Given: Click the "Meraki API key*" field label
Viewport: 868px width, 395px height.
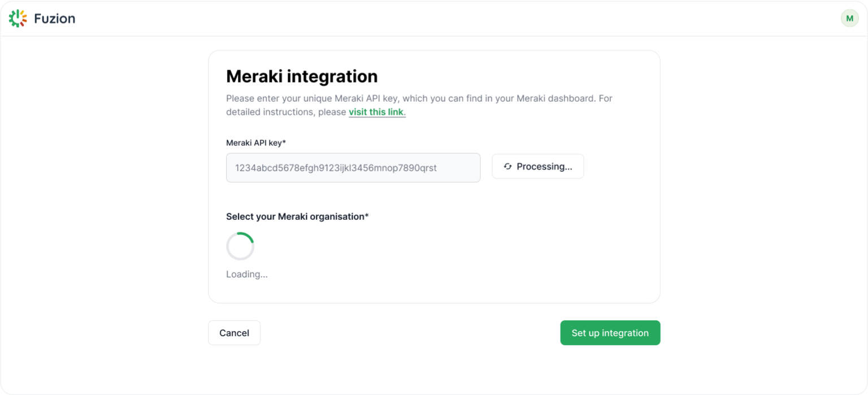Looking at the screenshot, I should click(x=256, y=142).
